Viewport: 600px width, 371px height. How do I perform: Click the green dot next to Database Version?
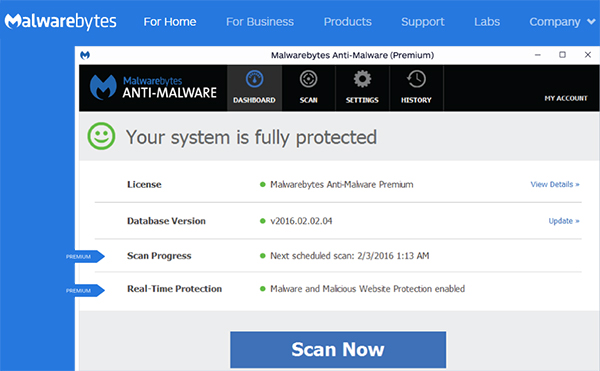pos(262,221)
